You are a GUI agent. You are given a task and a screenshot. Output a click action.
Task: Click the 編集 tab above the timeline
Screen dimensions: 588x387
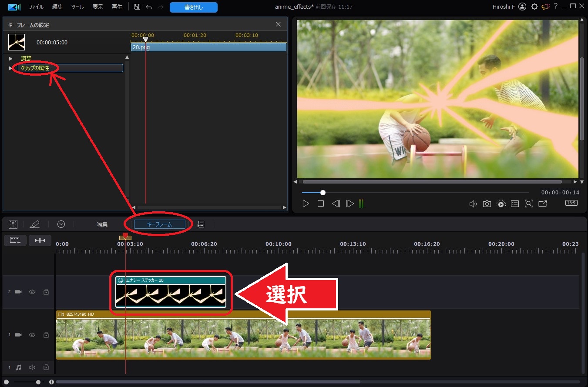coord(102,224)
